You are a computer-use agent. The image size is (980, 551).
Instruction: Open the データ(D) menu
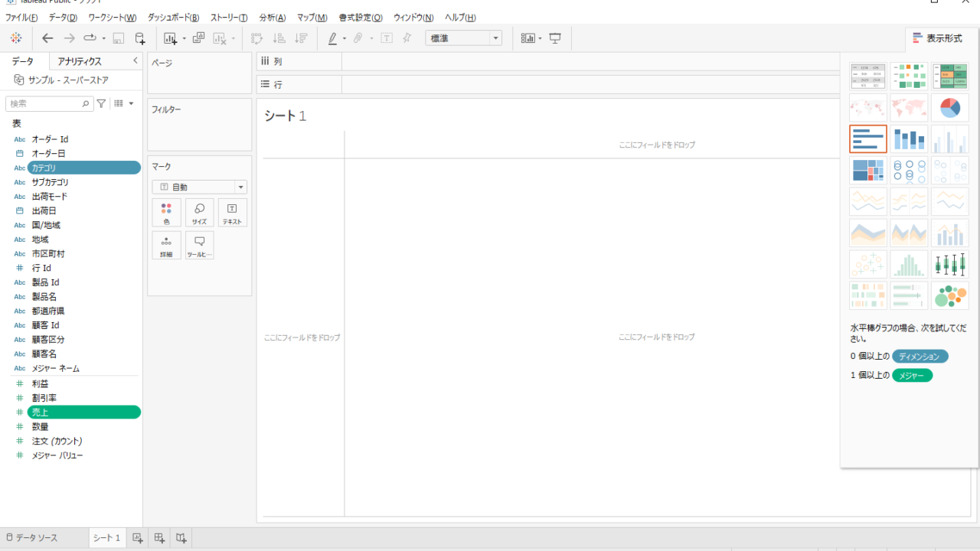click(63, 18)
